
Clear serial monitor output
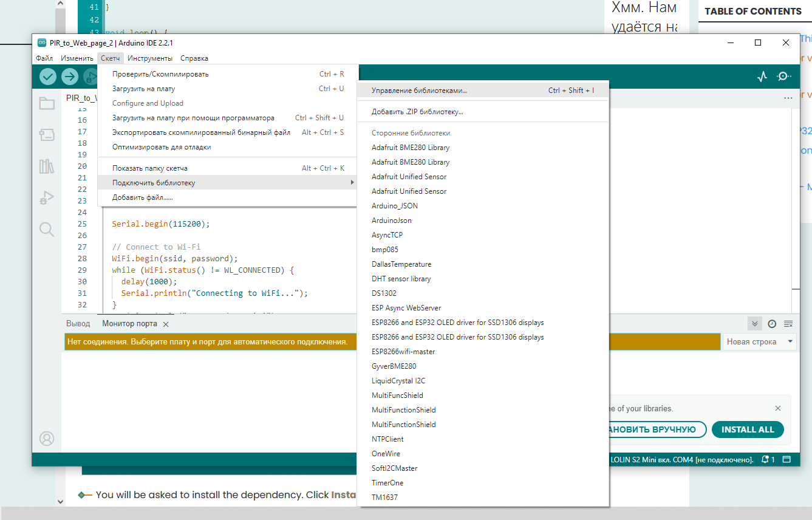pyautogui.click(x=788, y=324)
